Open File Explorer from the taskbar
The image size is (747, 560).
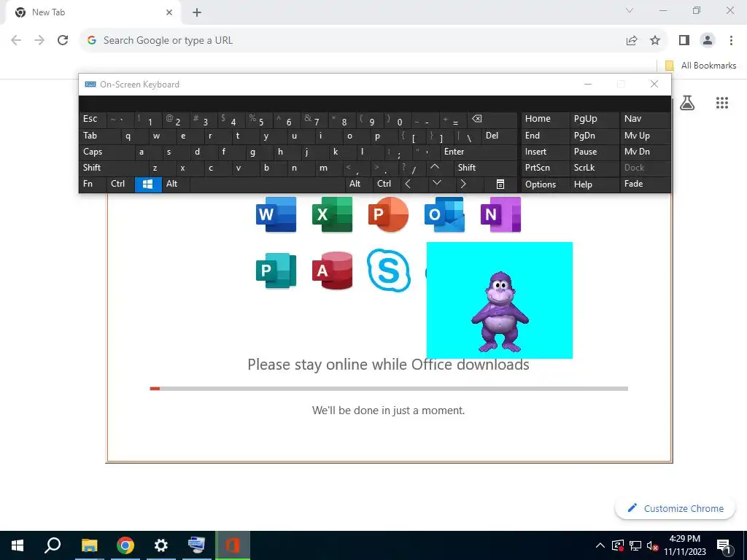click(89, 545)
